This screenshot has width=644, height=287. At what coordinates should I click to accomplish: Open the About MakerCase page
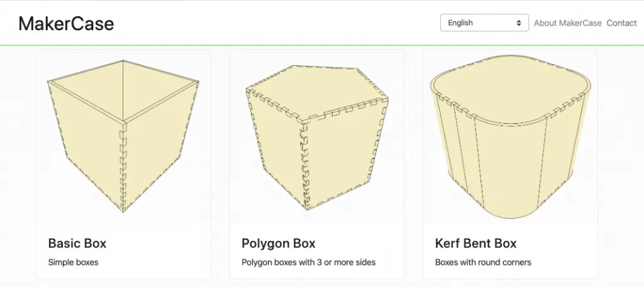click(x=568, y=23)
